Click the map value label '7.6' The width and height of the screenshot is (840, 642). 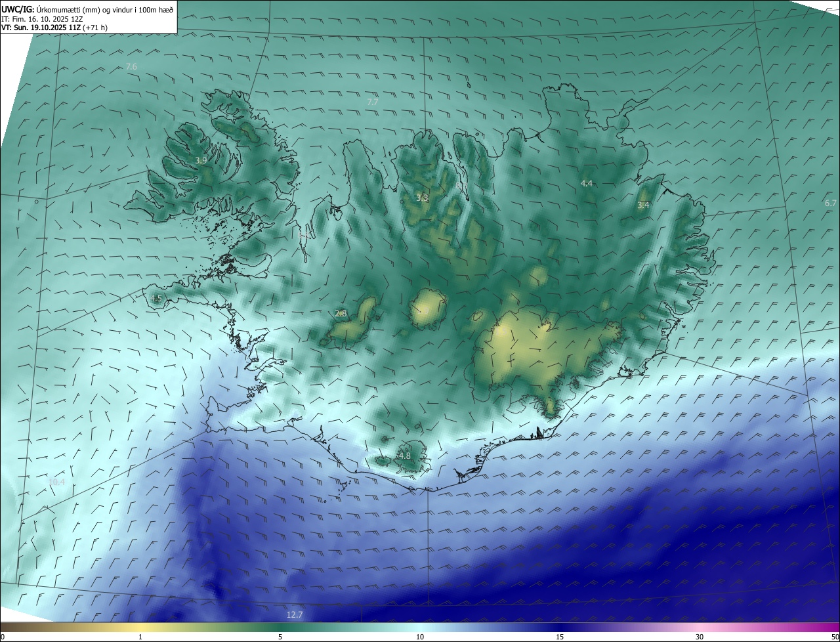131,67
